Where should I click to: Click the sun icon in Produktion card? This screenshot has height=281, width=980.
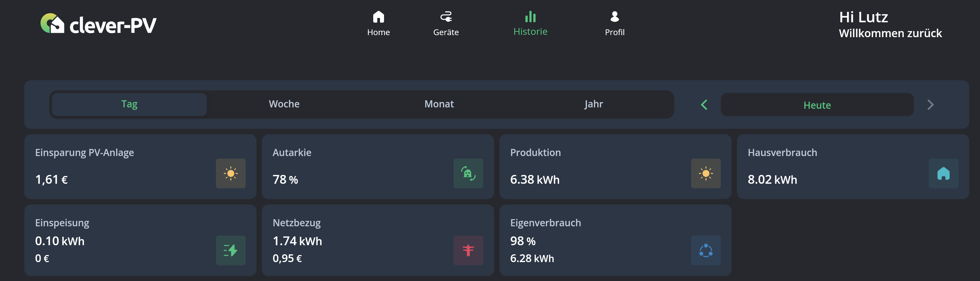706,174
